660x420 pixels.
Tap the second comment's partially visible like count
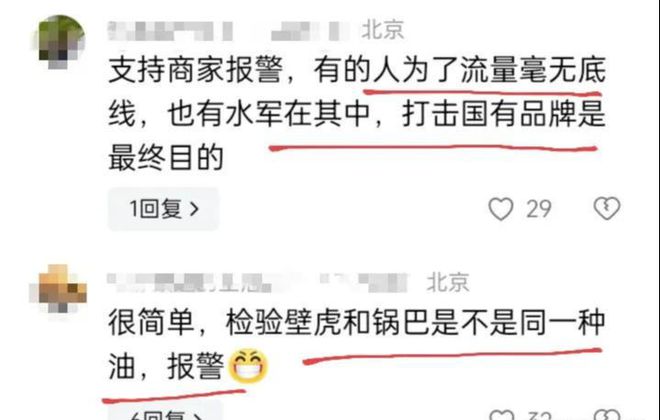540,416
